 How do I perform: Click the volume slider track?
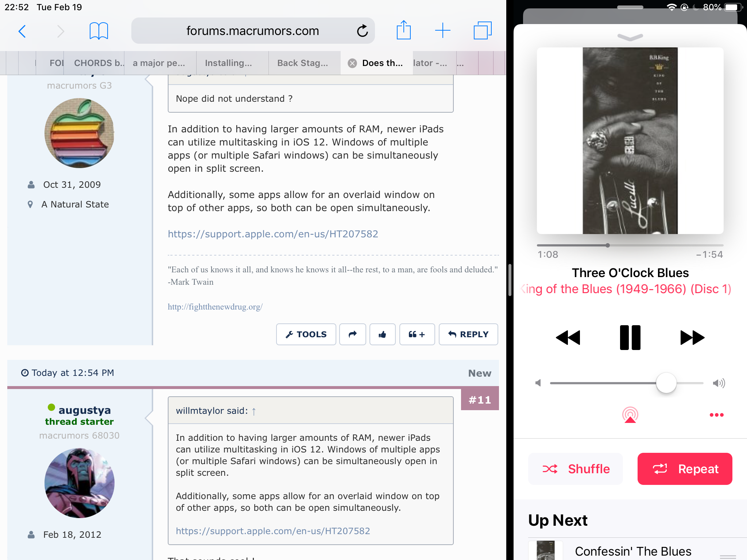pos(602,383)
